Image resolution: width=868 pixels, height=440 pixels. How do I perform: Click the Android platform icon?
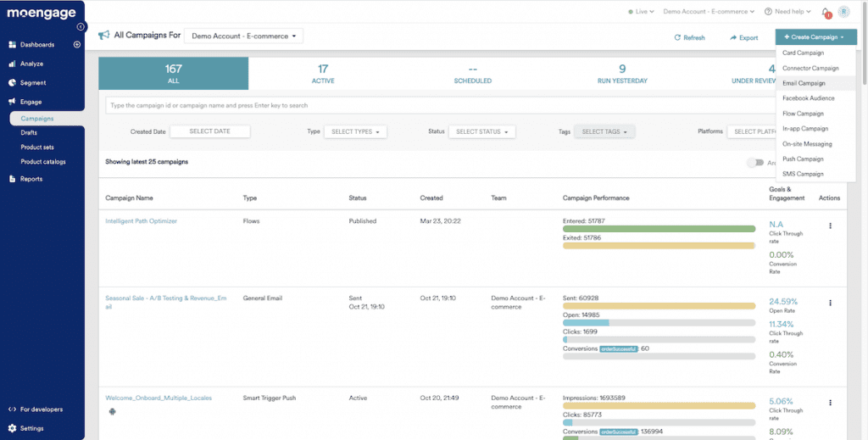click(x=113, y=412)
